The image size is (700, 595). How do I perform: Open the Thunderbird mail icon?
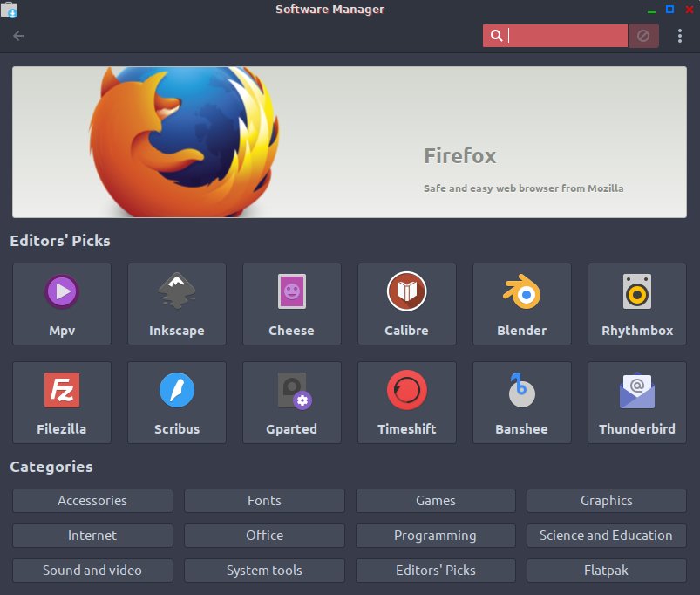(636, 391)
